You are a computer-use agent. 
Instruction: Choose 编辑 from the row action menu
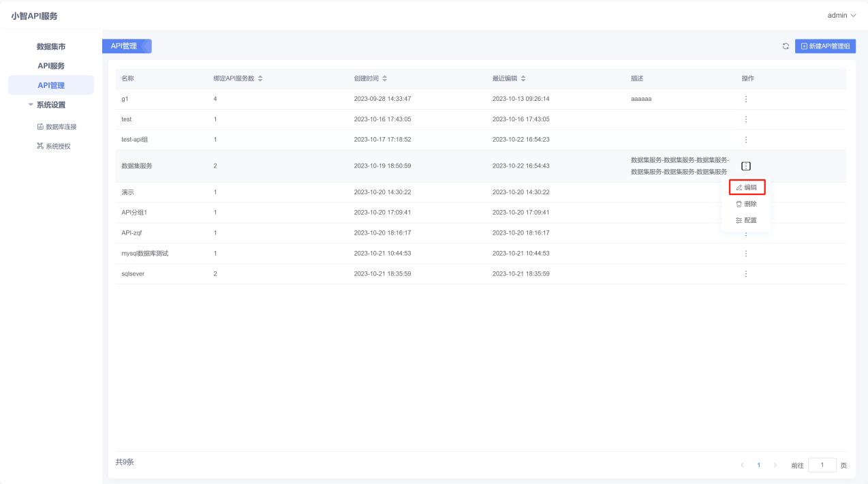pos(747,187)
